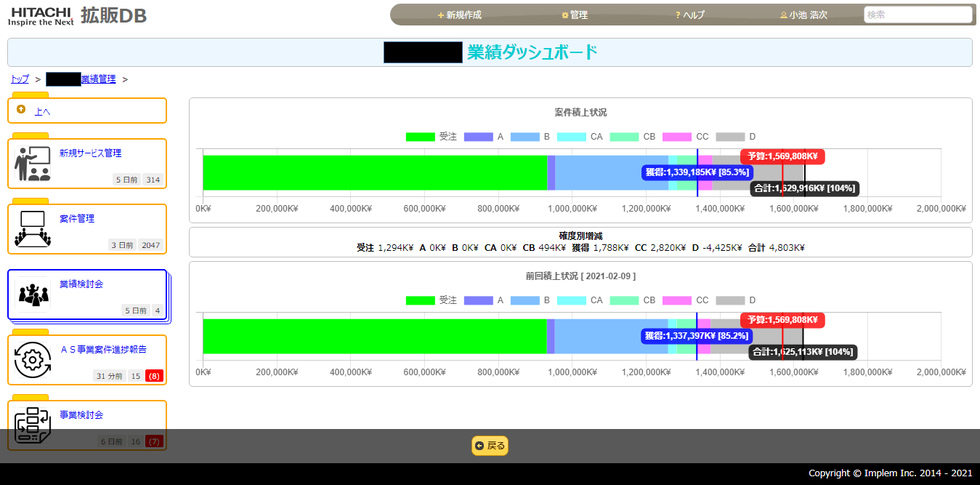Open the ヘルプ menu

pos(690,15)
